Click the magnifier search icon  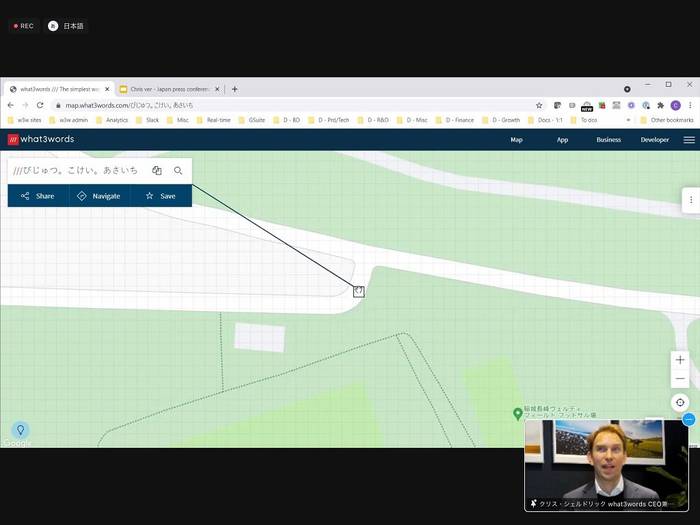click(178, 171)
